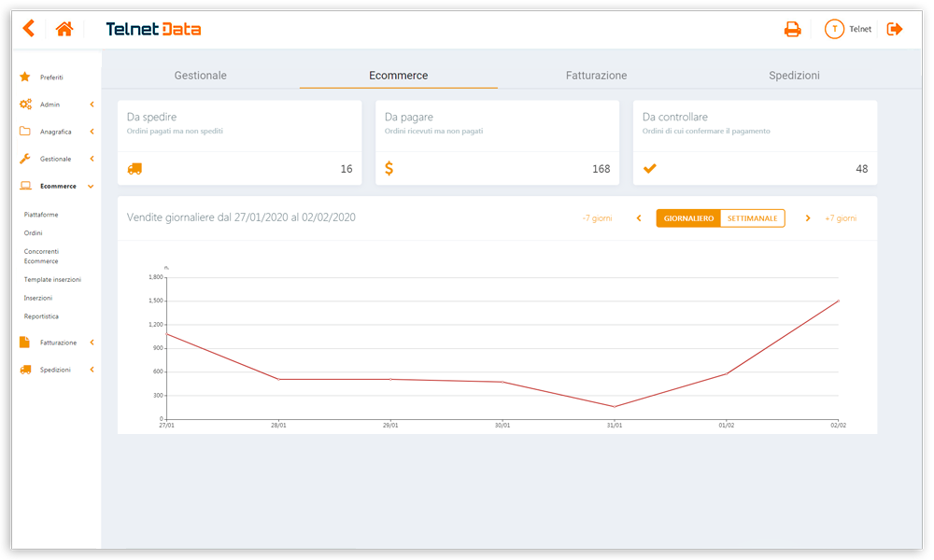Expand the Fatturazione sidebar chevron
The image size is (934, 560).
92,343
